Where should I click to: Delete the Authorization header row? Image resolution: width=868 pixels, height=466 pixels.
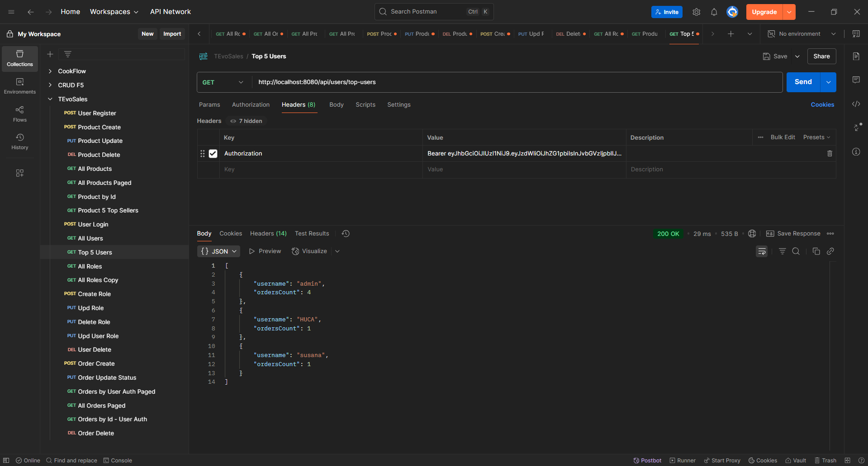830,154
